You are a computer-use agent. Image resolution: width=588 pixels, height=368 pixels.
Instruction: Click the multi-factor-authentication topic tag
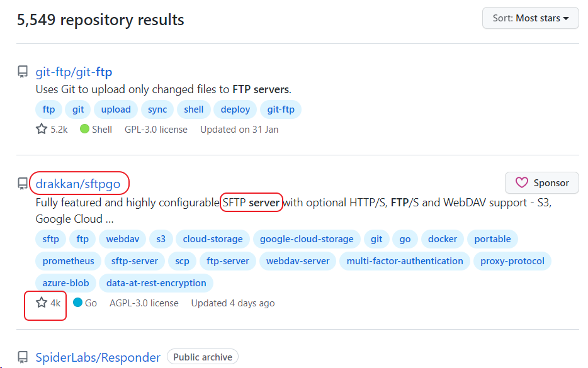click(405, 260)
